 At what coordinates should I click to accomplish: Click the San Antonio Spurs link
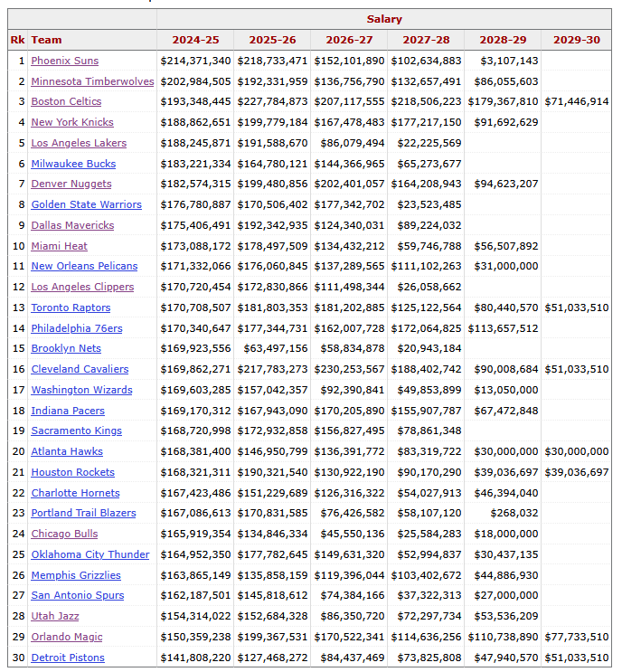click(x=78, y=595)
